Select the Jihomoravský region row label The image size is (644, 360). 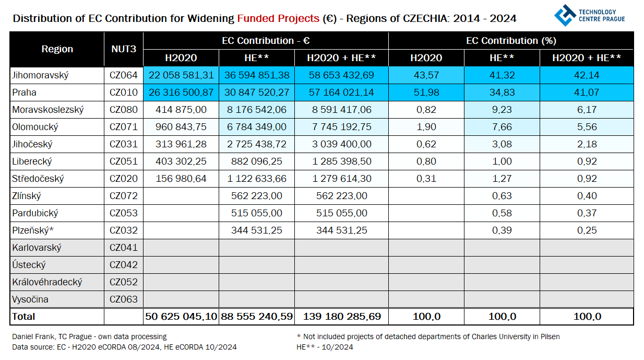tap(41, 75)
